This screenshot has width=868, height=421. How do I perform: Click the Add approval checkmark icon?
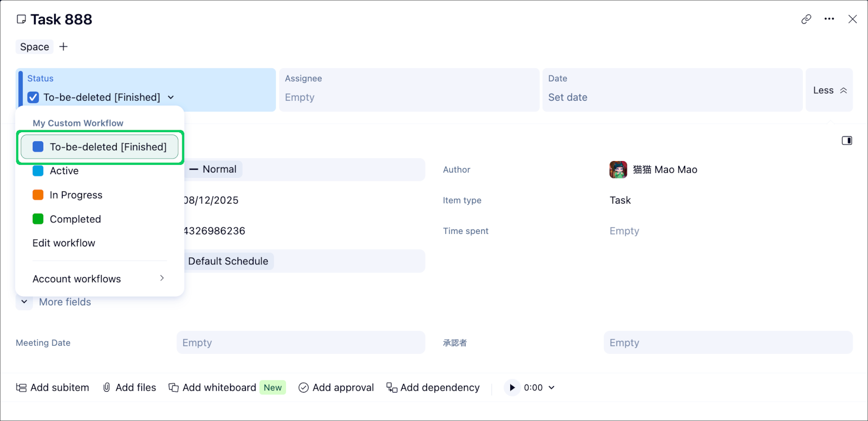(x=303, y=388)
